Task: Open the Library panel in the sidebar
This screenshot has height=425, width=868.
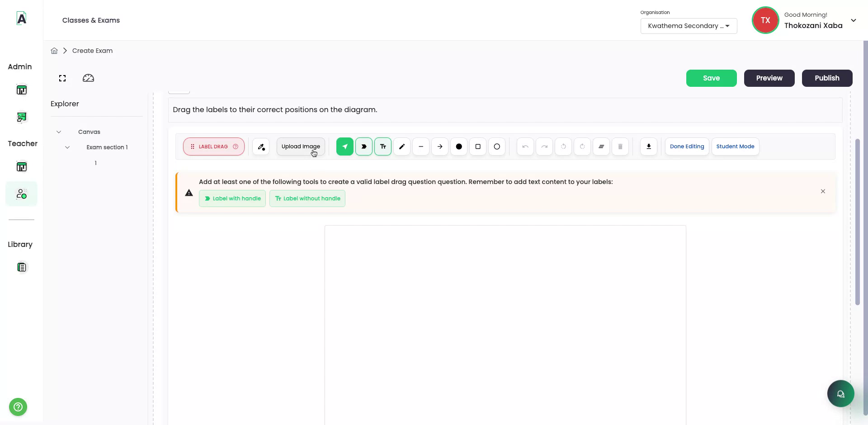Action: tap(22, 267)
